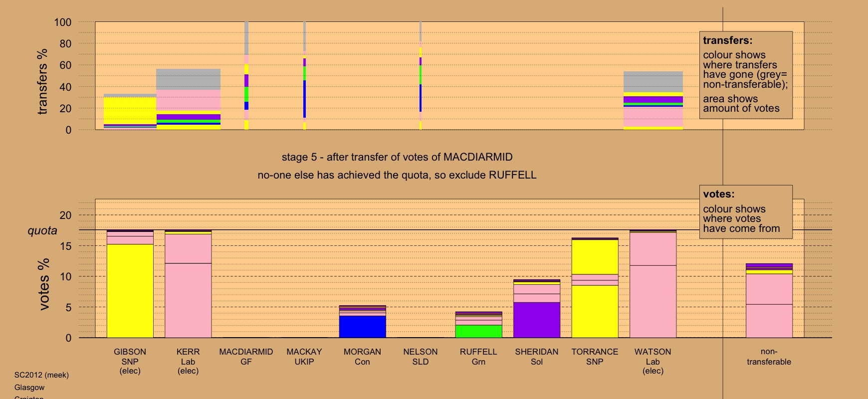Select the WATSON Lab candidate label
The image size is (868, 399).
(652, 361)
